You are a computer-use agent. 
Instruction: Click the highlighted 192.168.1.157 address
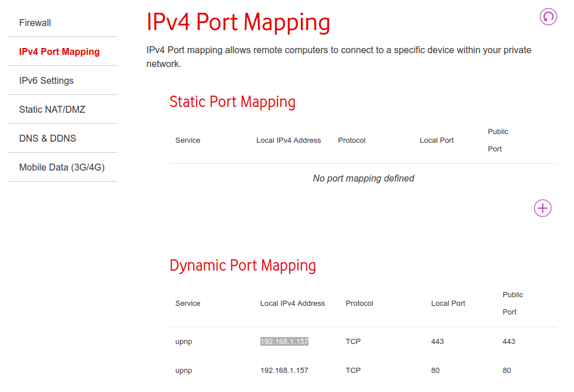[284, 342]
